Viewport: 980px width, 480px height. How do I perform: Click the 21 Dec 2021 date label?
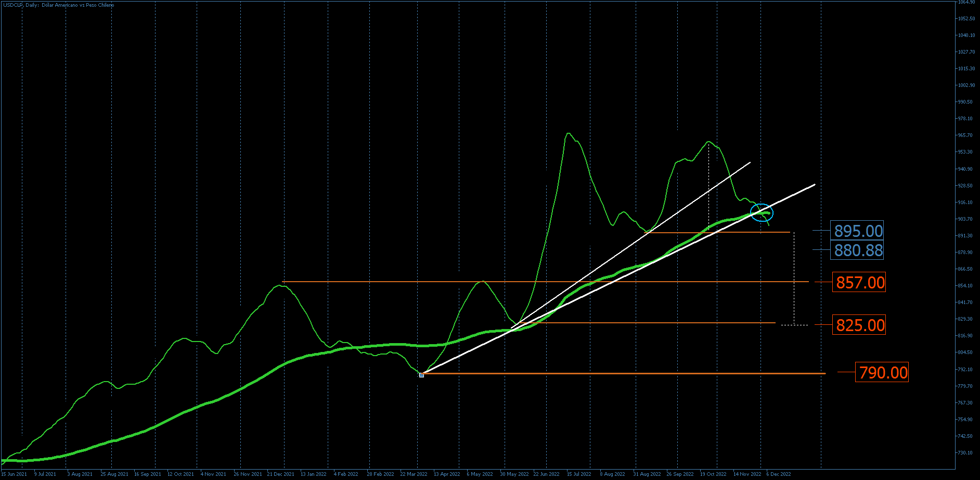coord(280,474)
